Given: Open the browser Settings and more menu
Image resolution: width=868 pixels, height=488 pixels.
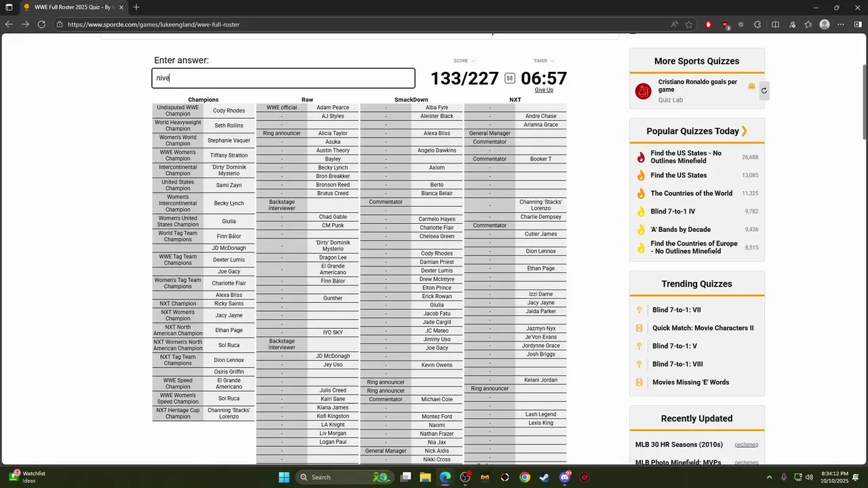Looking at the screenshot, I should (x=840, y=24).
